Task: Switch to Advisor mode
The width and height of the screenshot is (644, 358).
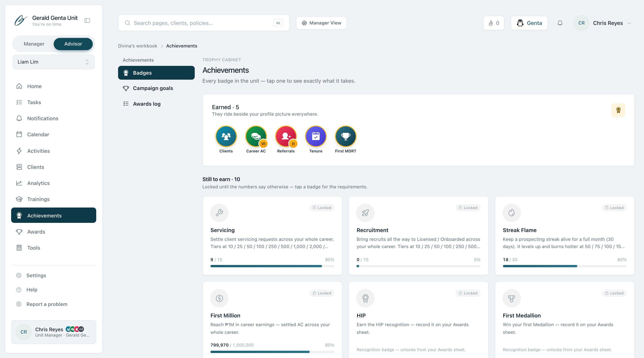Action: (x=73, y=44)
